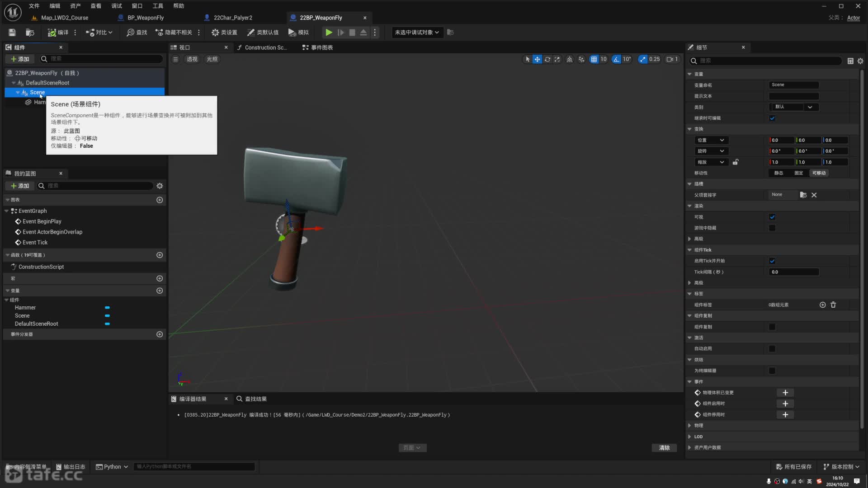The height and width of the screenshot is (488, 868).
Task: Open My Blueprint panel settings gear
Action: [x=160, y=186]
